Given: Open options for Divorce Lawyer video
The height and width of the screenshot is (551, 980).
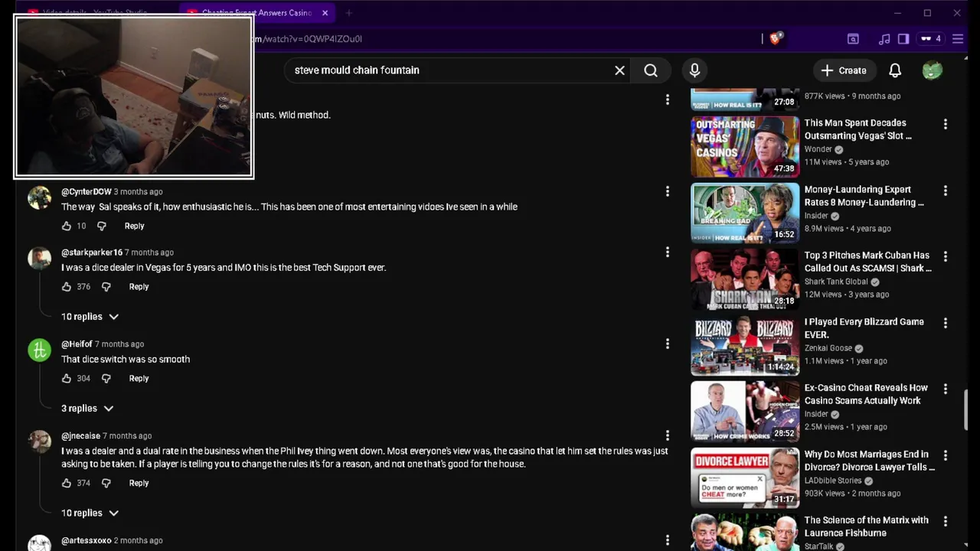Looking at the screenshot, I should [x=946, y=455].
